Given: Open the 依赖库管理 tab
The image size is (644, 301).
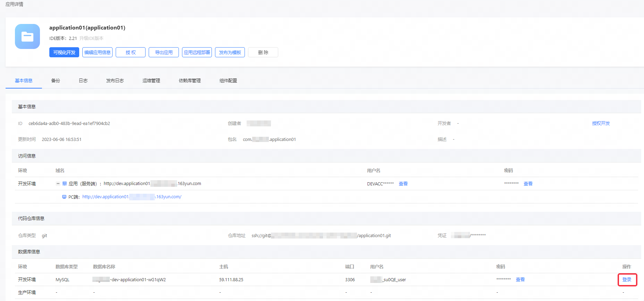Looking at the screenshot, I should tap(190, 81).
